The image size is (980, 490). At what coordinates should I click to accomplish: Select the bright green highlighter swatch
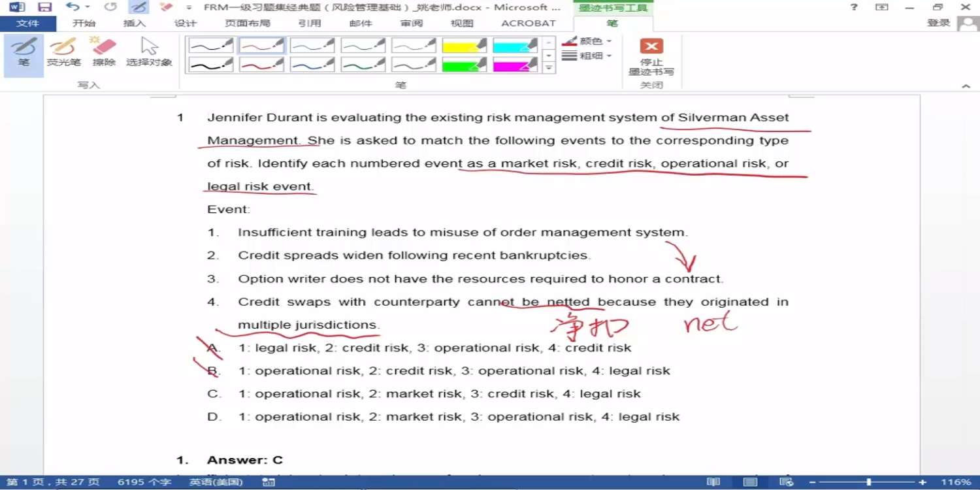pyautogui.click(x=465, y=65)
